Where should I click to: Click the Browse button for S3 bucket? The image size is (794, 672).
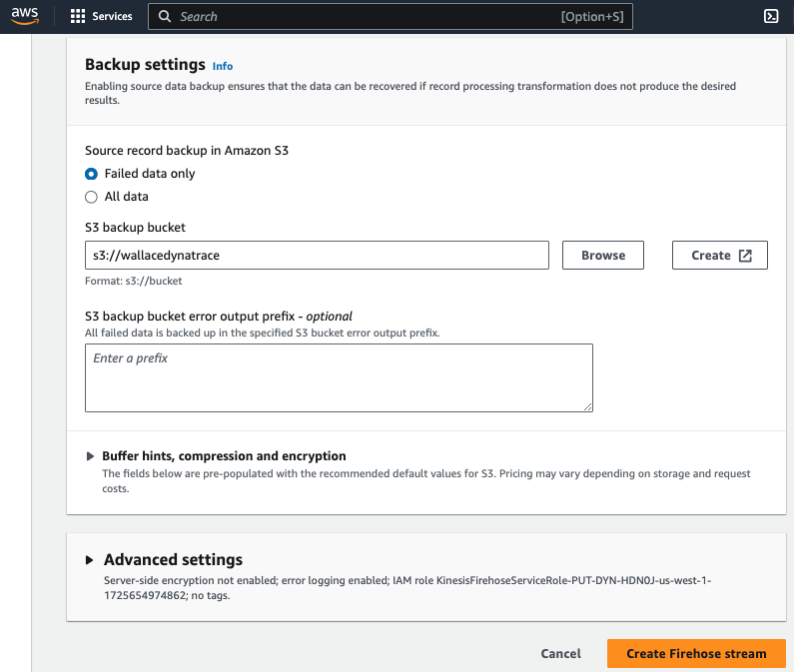[x=603, y=256]
